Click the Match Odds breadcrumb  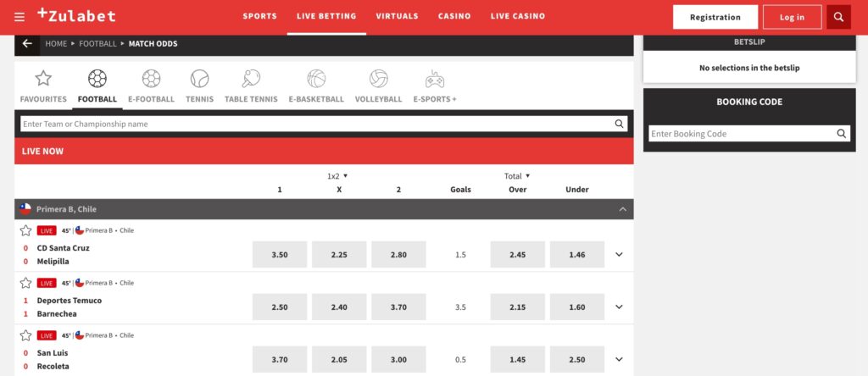pyautogui.click(x=153, y=44)
